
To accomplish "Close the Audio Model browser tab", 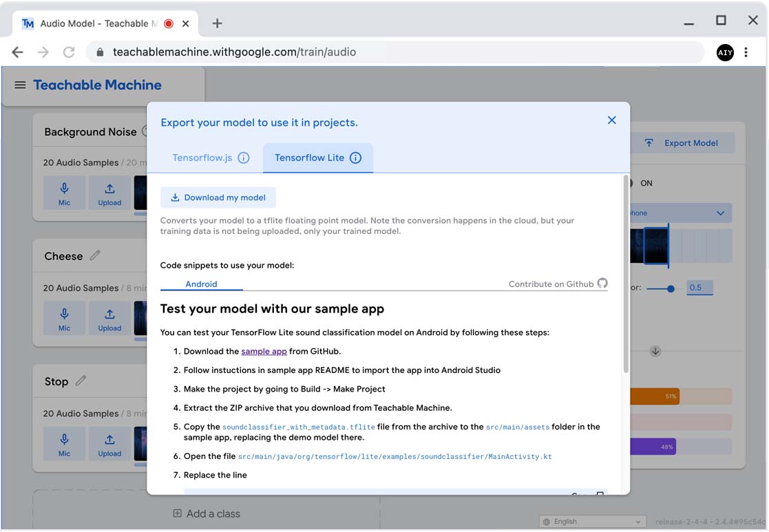I will (185, 23).
